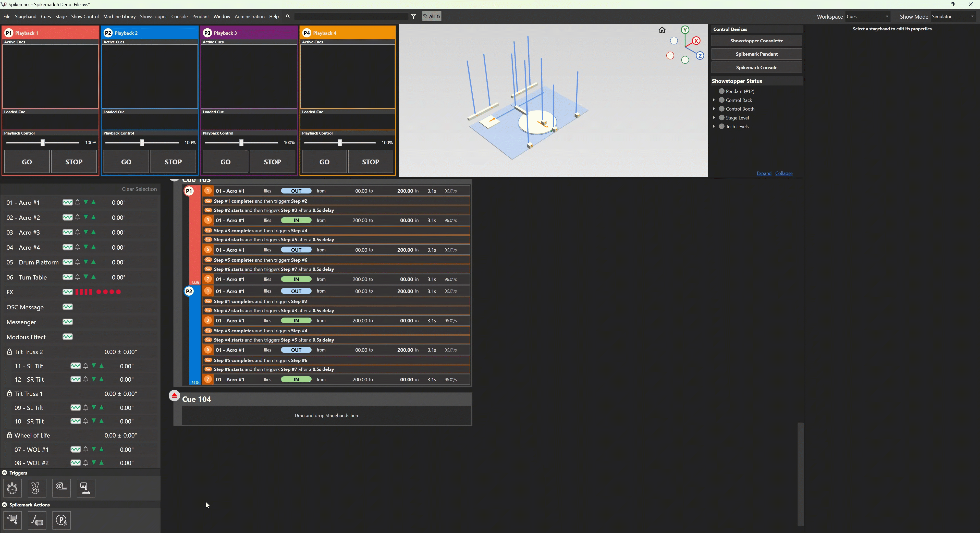
Task: Click the Showstopper Consolette button
Action: [756, 40]
